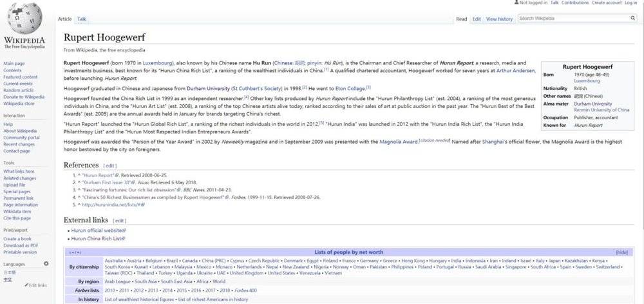Open Current events in sidebar
Screen dimensions: 644x304
coord(17,83)
